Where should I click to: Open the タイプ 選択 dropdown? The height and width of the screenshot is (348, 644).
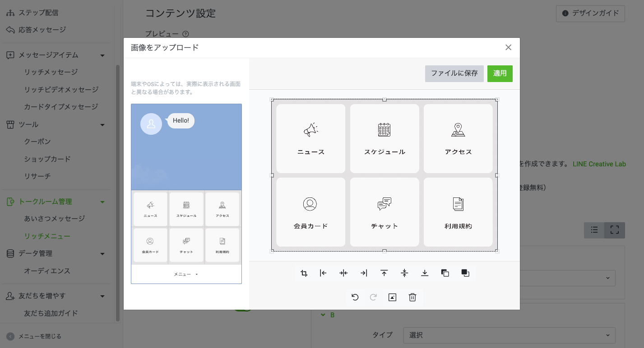tap(510, 335)
